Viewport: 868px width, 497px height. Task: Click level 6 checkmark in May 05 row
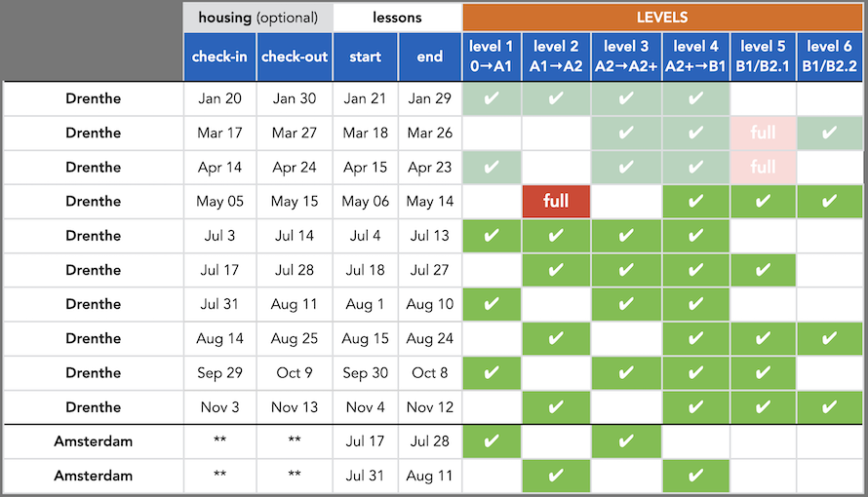point(829,201)
